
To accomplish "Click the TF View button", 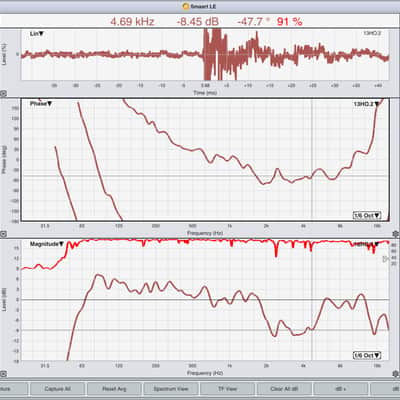I will click(227, 389).
